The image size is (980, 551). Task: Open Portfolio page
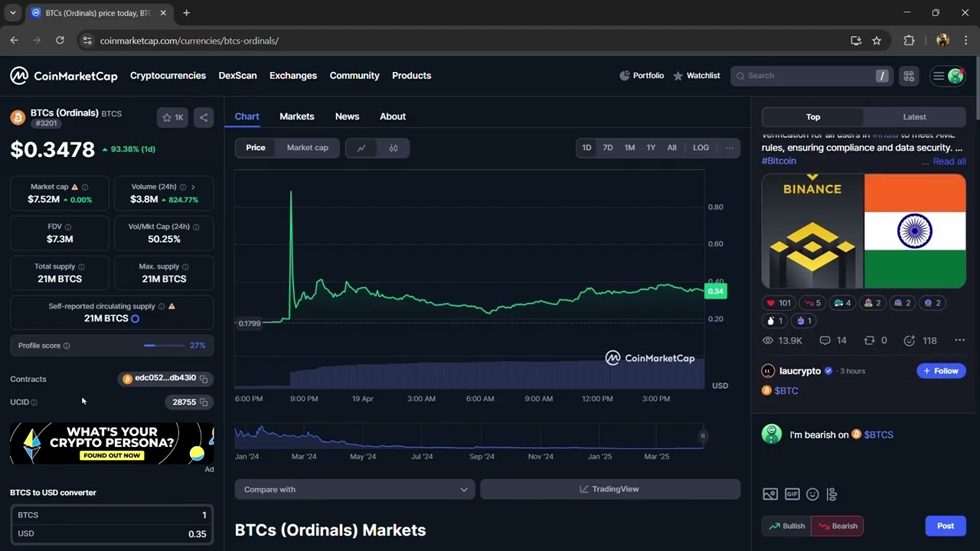(x=642, y=76)
